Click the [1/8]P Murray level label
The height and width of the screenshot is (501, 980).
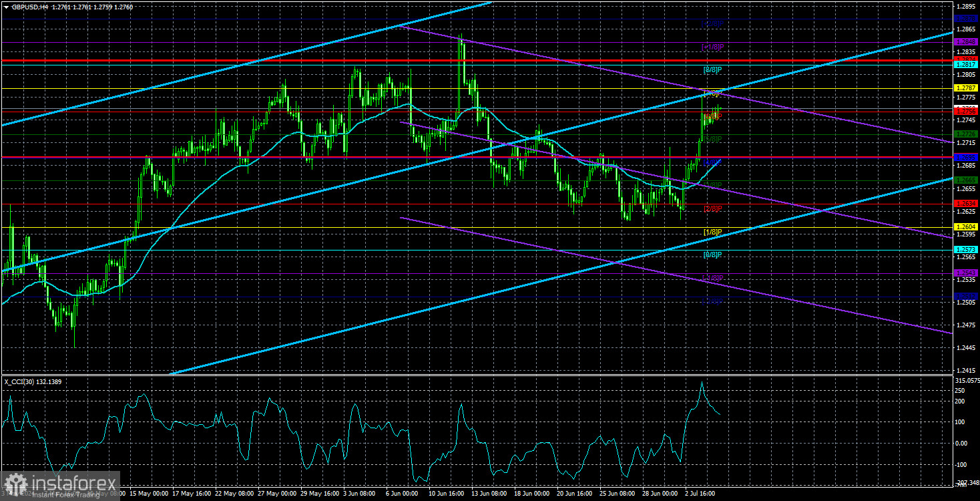[x=712, y=232]
